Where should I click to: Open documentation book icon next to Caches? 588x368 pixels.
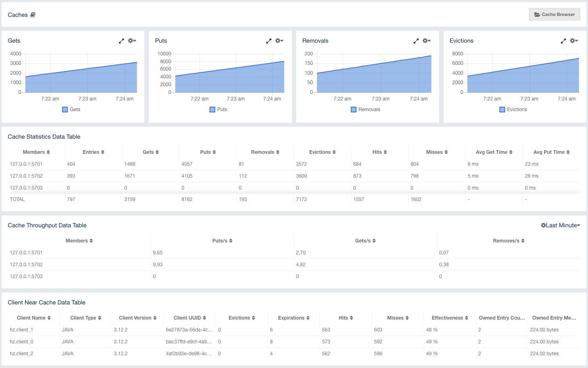click(33, 15)
